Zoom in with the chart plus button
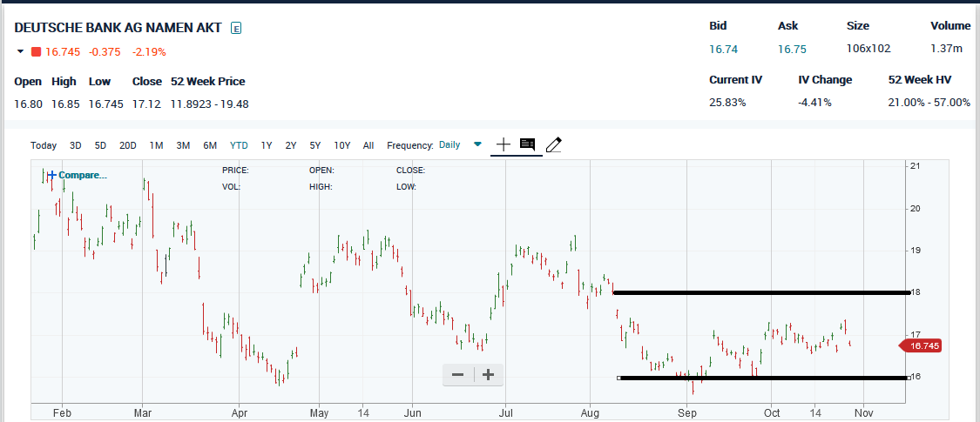Image resolution: width=980 pixels, height=422 pixels. point(488,374)
